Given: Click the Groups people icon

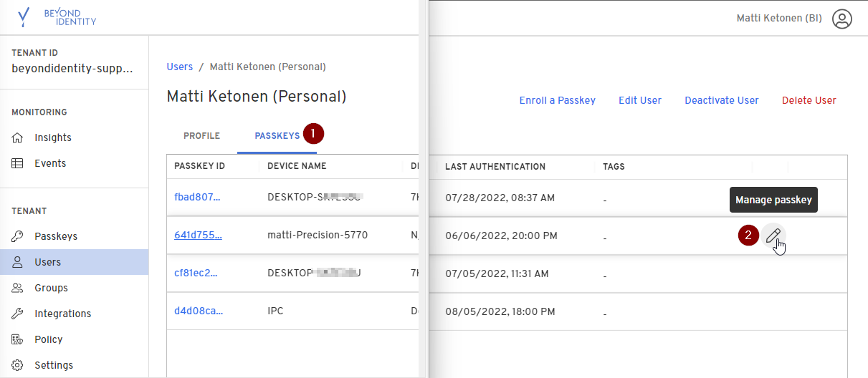Looking at the screenshot, I should (18, 288).
